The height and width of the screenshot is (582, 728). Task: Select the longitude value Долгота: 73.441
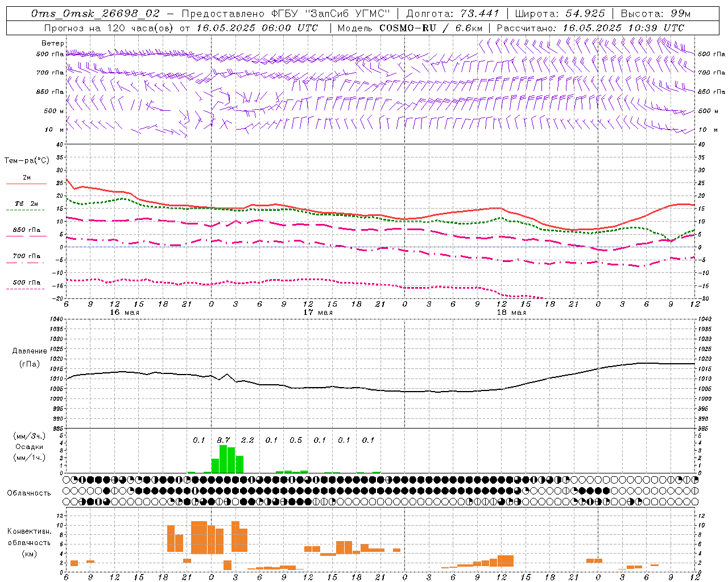tap(453, 14)
